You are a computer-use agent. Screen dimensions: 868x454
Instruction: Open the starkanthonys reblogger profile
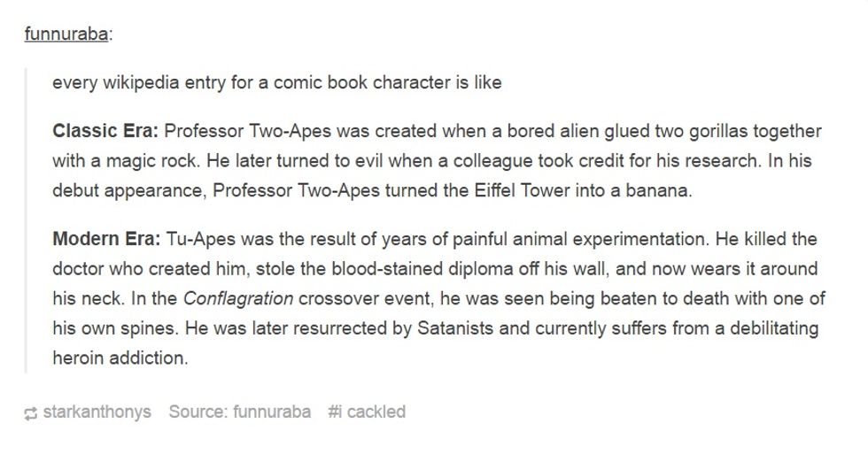pos(97,412)
